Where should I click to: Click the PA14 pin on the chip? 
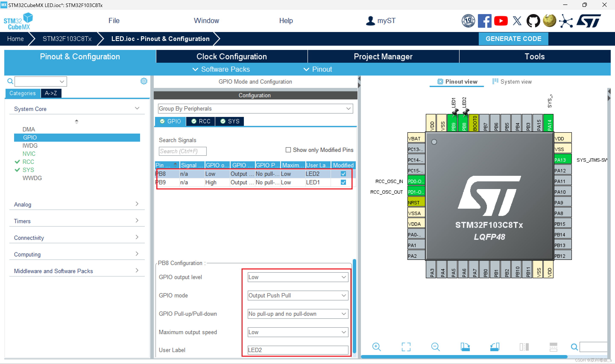pos(549,123)
